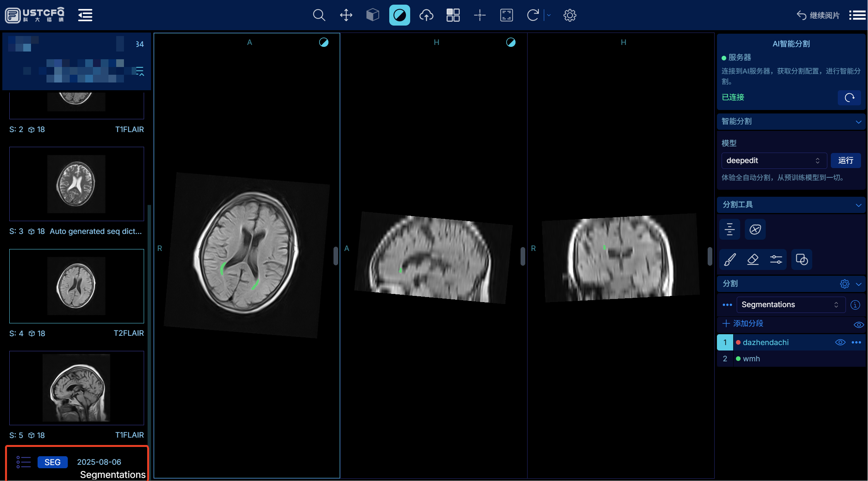The height and width of the screenshot is (481, 868).
Task: Open the deepedit model dropdown
Action: [773, 161]
